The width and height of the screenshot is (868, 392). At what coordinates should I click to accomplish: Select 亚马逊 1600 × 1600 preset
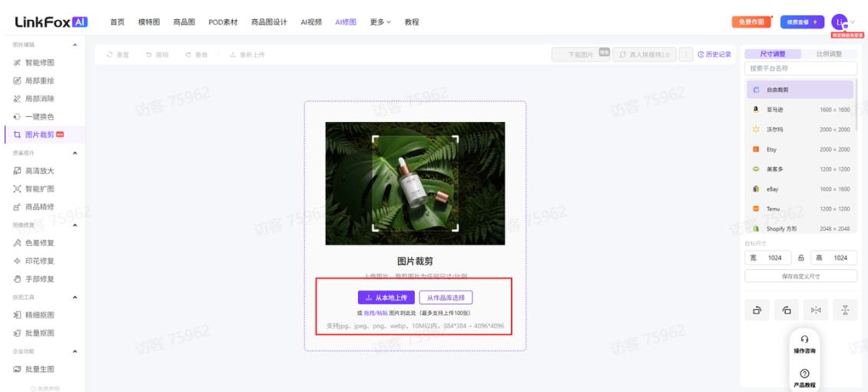[800, 110]
